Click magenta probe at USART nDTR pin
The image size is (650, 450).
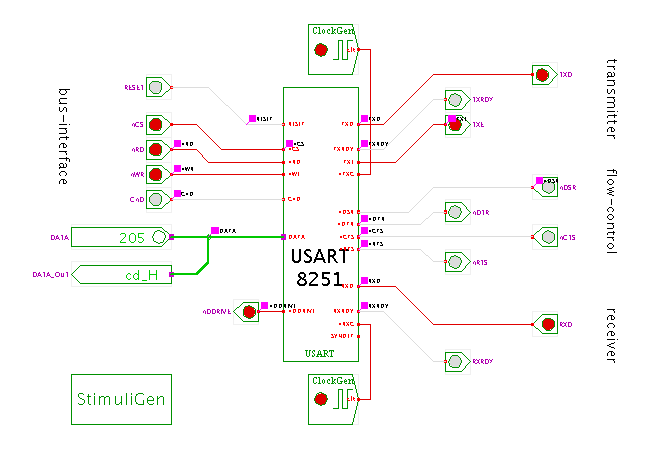pos(364,218)
